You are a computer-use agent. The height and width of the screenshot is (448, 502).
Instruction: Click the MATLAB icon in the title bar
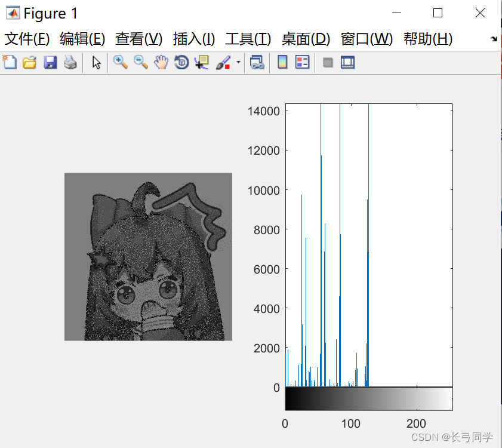(x=13, y=13)
